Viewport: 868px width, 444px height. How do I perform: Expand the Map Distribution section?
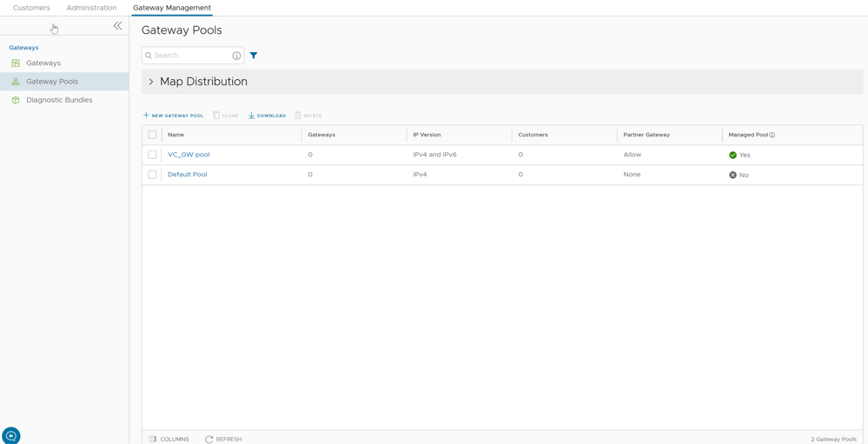151,82
